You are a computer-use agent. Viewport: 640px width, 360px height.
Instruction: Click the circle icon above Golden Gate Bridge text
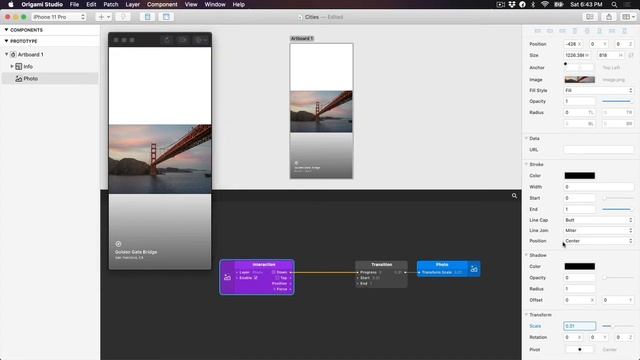click(118, 244)
